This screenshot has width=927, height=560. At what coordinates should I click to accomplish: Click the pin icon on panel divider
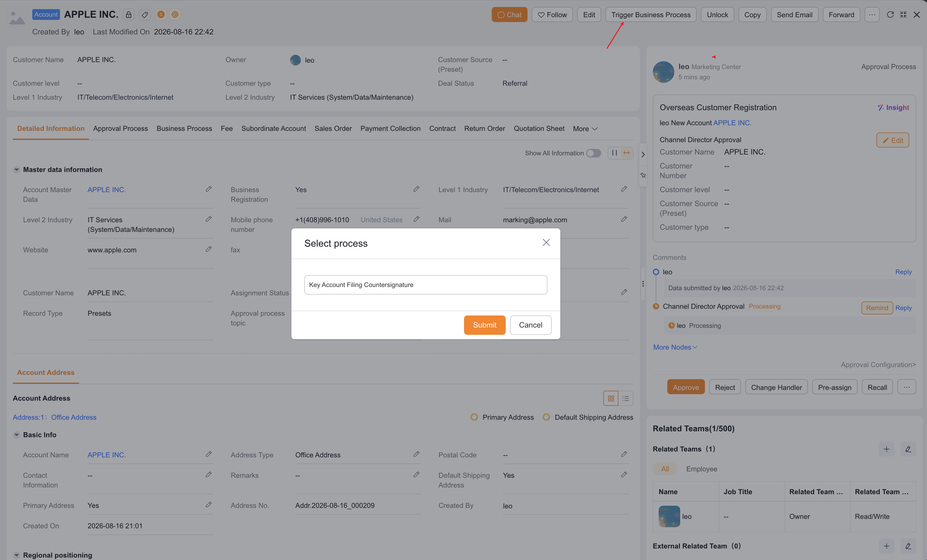[x=643, y=175]
